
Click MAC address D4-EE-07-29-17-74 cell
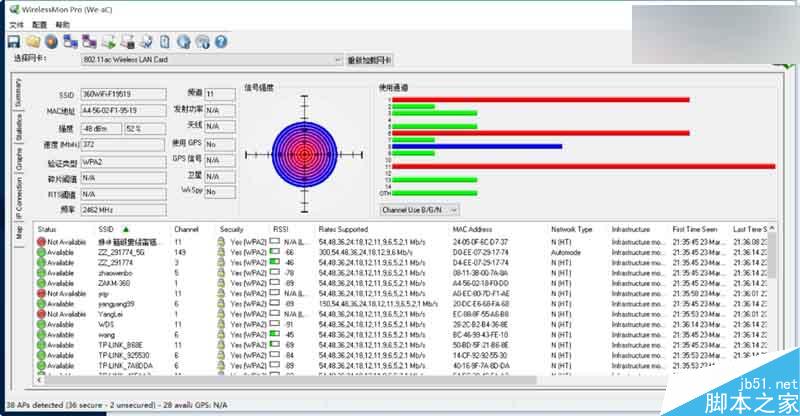pos(481,262)
